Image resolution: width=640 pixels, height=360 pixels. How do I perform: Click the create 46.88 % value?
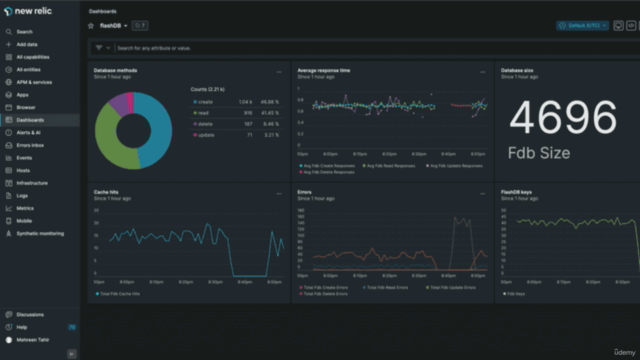(x=270, y=102)
